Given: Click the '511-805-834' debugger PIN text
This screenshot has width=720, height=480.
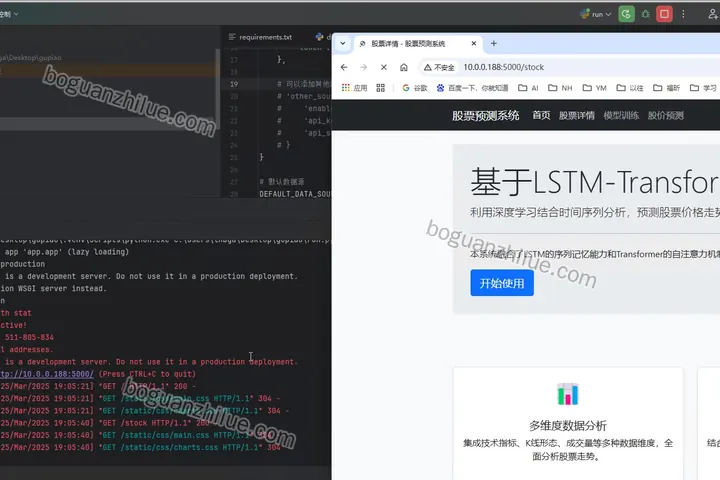Looking at the screenshot, I should [29, 338].
